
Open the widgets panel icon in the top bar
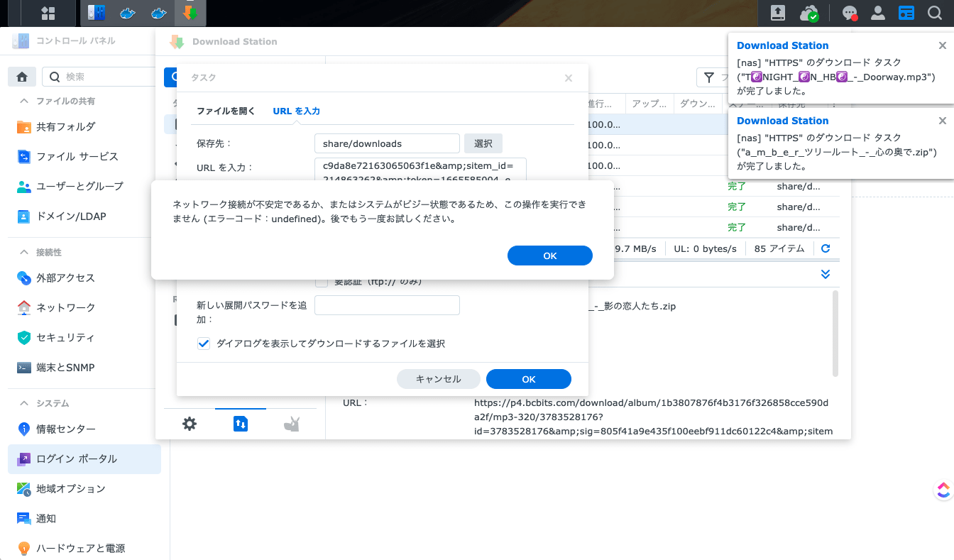tap(906, 13)
